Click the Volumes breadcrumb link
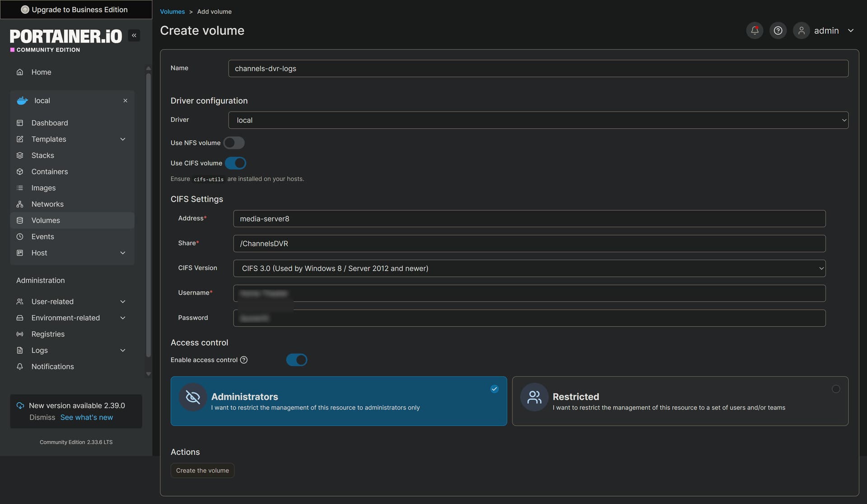 (x=172, y=12)
